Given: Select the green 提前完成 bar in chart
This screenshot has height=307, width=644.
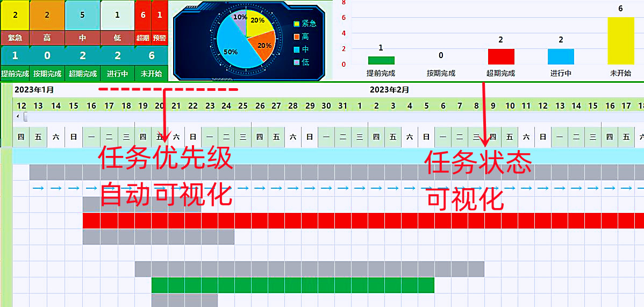Looking at the screenshot, I should [381, 60].
